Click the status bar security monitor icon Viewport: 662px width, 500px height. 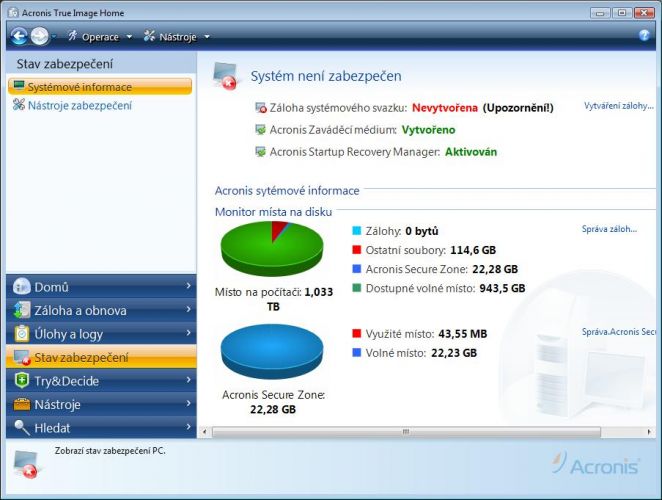point(25,464)
